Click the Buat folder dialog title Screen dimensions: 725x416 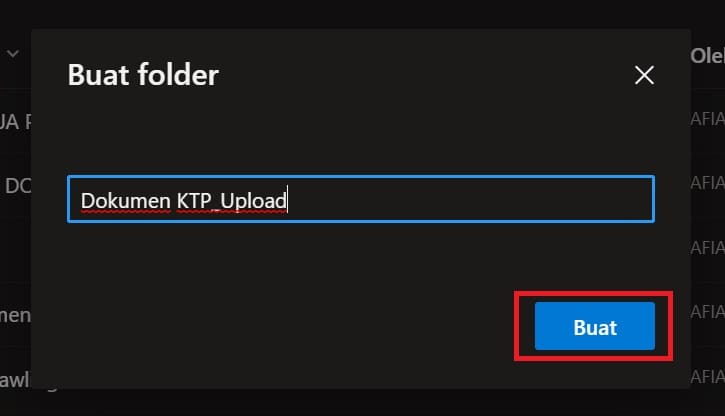coord(143,74)
